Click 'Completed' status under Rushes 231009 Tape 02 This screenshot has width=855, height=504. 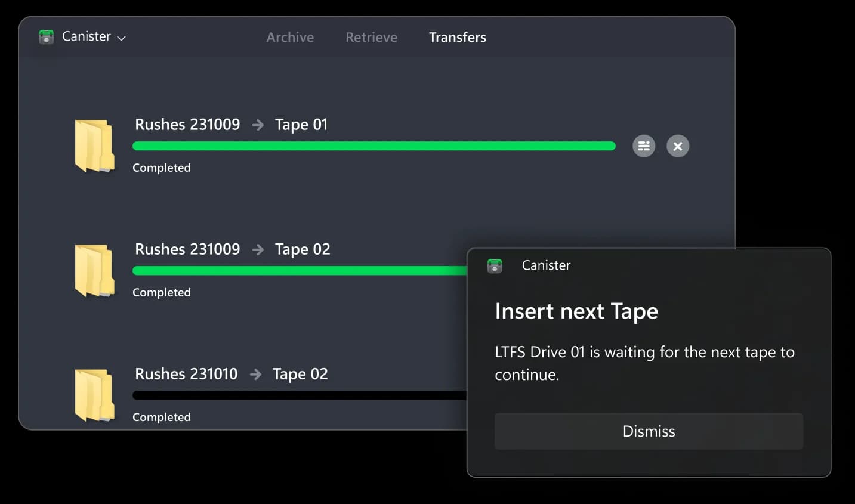coord(162,293)
